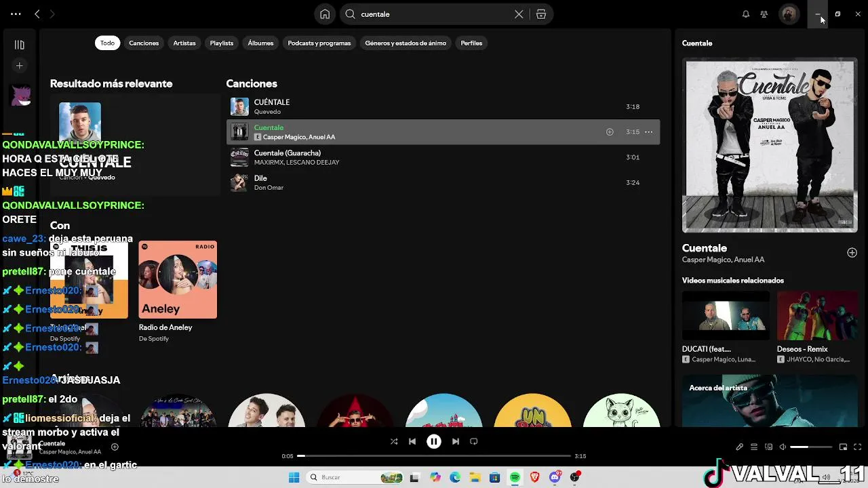This screenshot has height=488, width=868.
Task: Filter results by Podcasts y programas
Action: click(319, 43)
